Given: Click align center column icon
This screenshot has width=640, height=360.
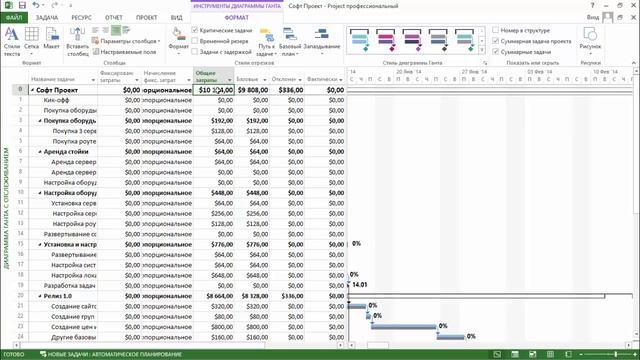Looking at the screenshot, I should [105, 30].
